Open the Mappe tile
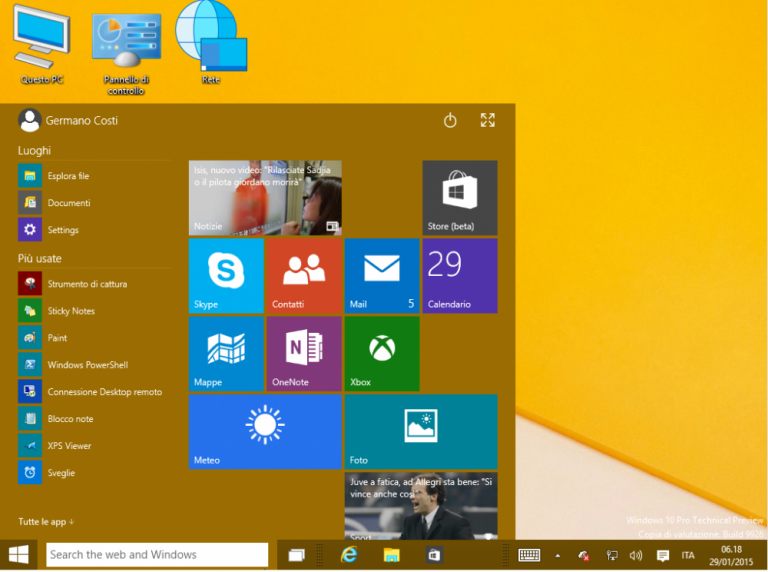This screenshot has width=768, height=572. 226,354
